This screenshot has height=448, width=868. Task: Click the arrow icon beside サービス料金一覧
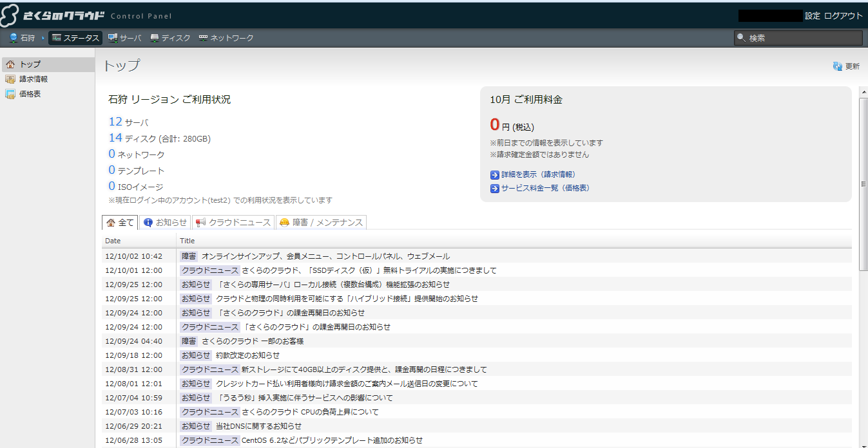coord(494,188)
